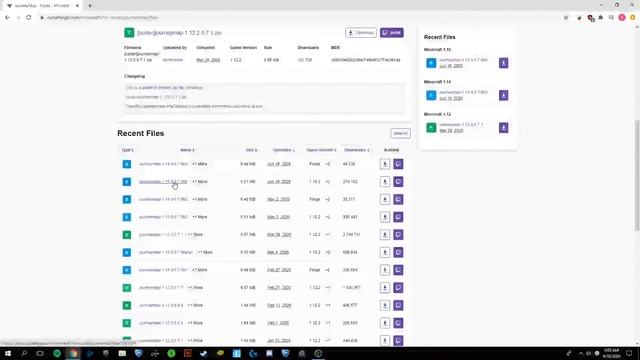The image size is (640, 360).
Task: Download Minecraft 1.15 file in sidebar
Action: [x=503, y=63]
